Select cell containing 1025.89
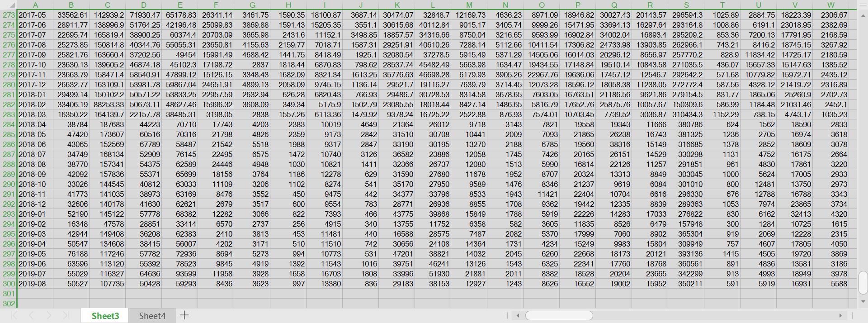The image size is (868, 323). pyautogui.click(x=722, y=15)
